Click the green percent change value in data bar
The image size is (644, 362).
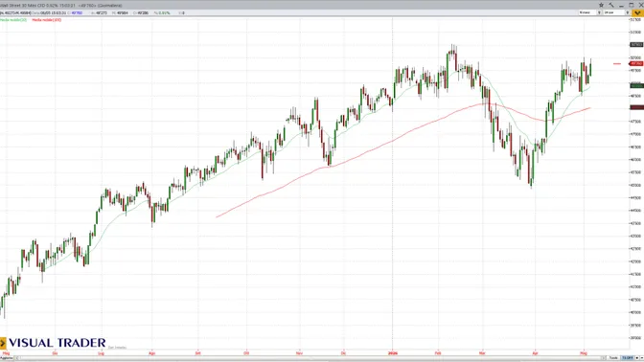pos(164,13)
